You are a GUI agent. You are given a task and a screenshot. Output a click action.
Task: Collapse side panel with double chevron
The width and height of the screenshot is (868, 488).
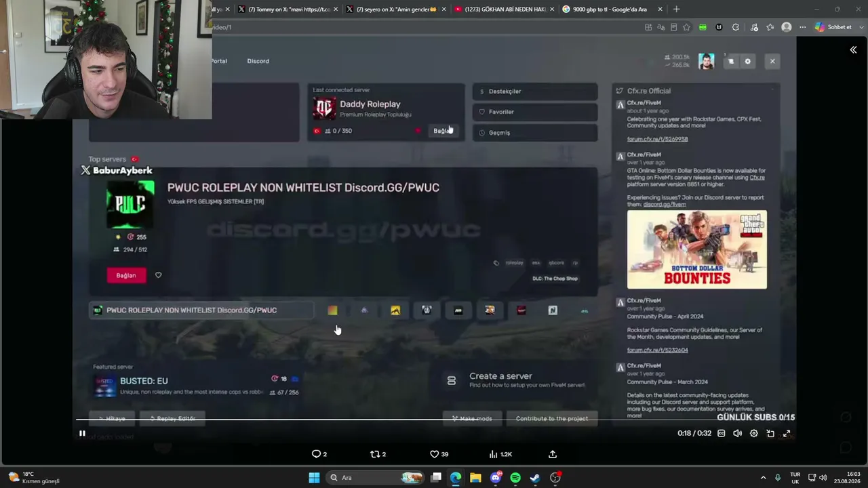point(853,49)
